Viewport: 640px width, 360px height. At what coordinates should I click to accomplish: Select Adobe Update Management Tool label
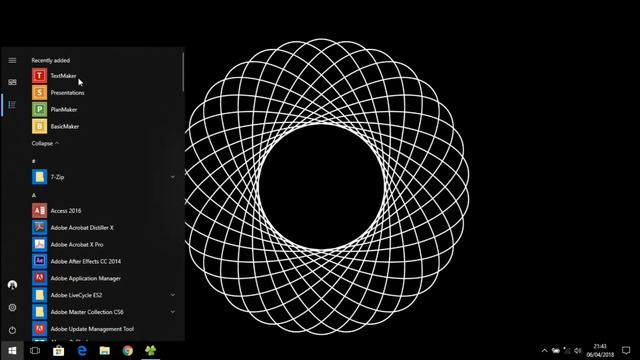(x=92, y=329)
